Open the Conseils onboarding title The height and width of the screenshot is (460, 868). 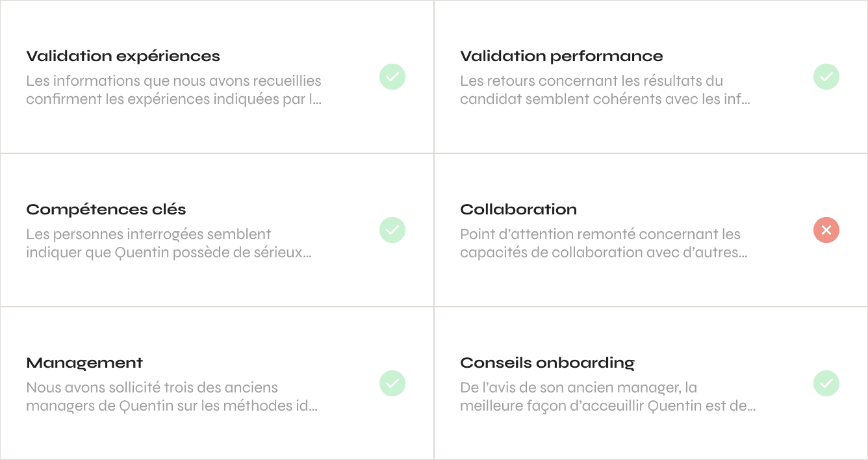click(x=547, y=363)
